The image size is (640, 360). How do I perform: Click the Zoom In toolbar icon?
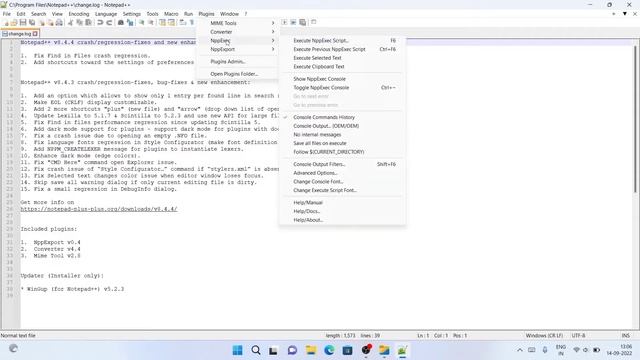pyautogui.click(x=142, y=22)
